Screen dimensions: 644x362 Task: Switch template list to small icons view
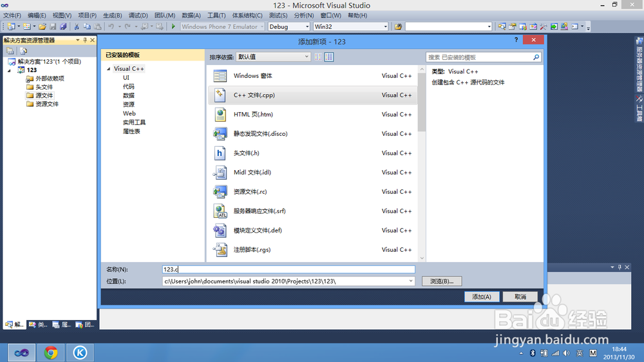pyautogui.click(x=318, y=57)
